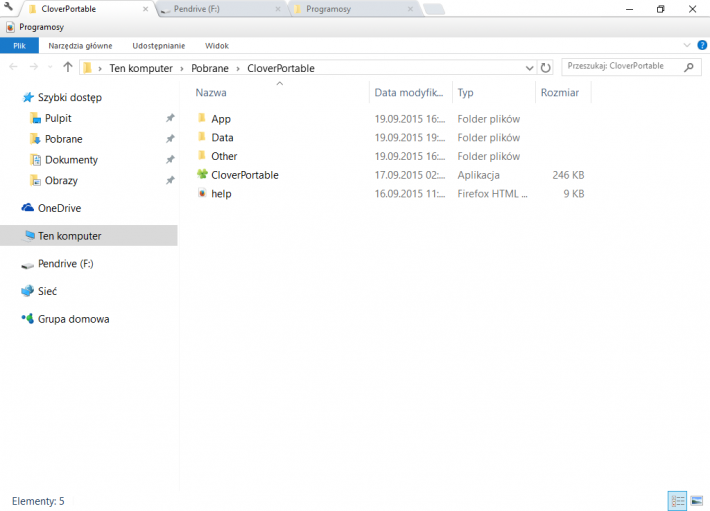The image size is (710, 511).
Task: Navigate to Ten komputer in breadcrumb
Action: tap(141, 68)
